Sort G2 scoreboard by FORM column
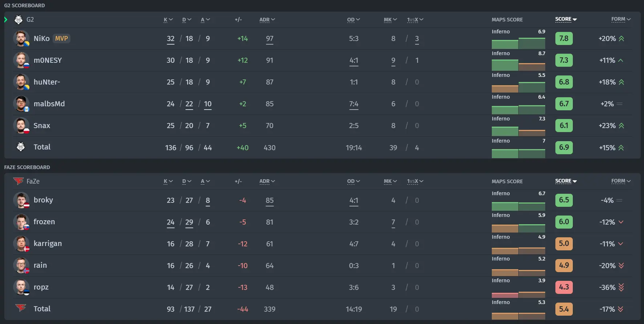Screen dimensions: 644x324 [x=621, y=19]
